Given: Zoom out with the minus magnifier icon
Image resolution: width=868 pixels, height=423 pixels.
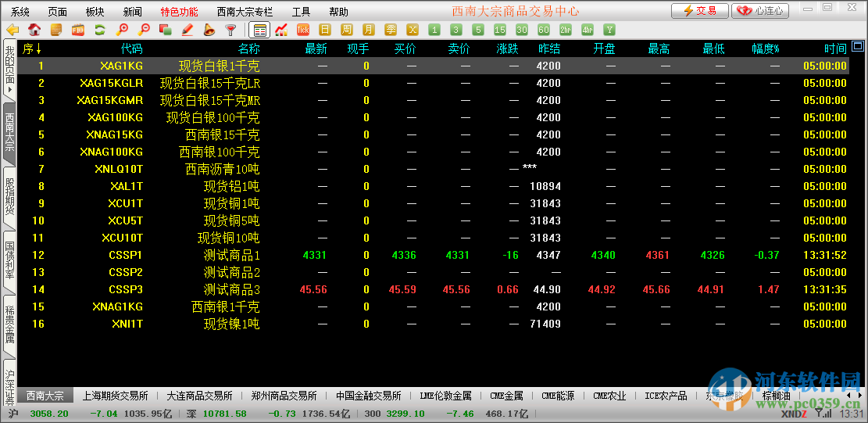Looking at the screenshot, I should click(144, 30).
